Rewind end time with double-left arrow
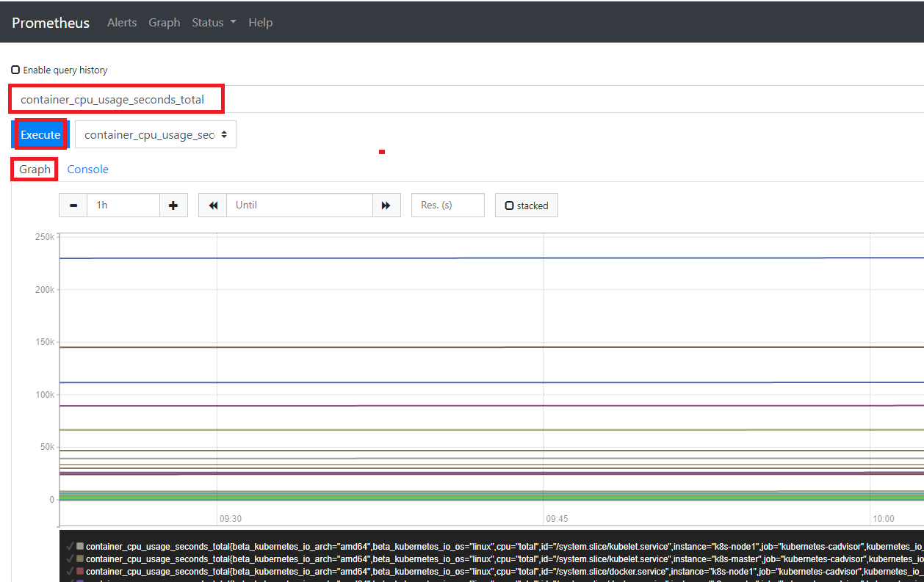This screenshot has width=924, height=582. (x=213, y=205)
